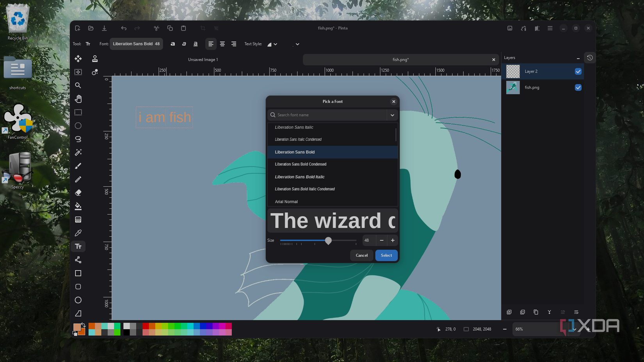Choose Arial Normal font

coord(333,202)
